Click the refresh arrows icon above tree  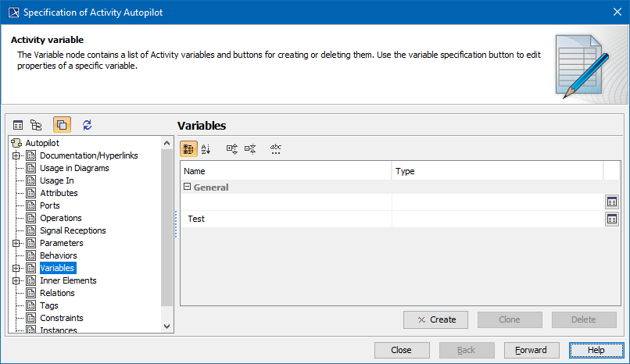point(87,125)
